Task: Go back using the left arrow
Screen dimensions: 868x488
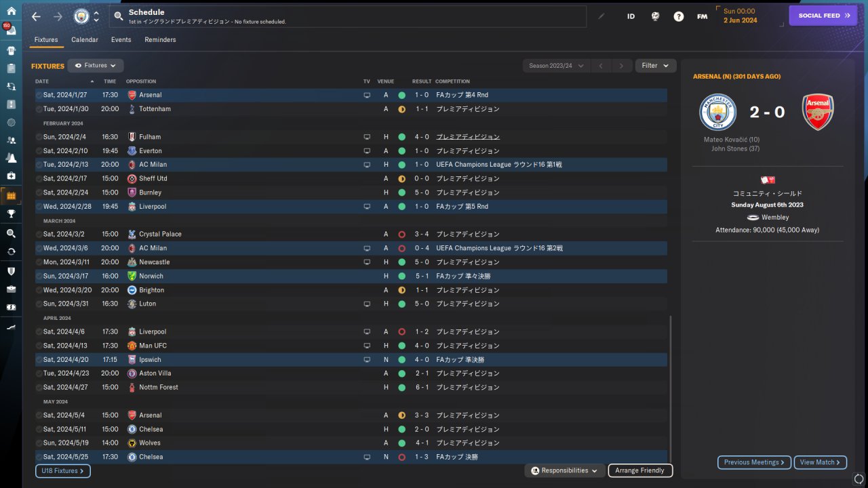Action: point(36,16)
